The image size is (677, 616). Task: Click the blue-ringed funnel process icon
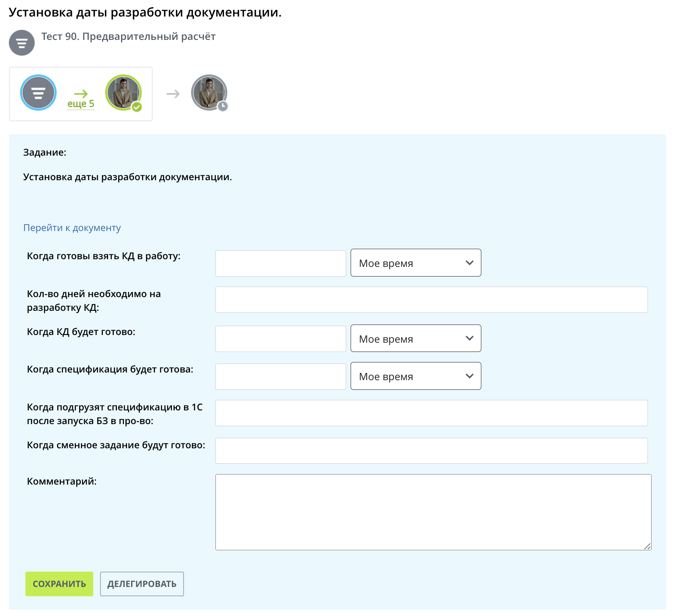click(x=38, y=93)
